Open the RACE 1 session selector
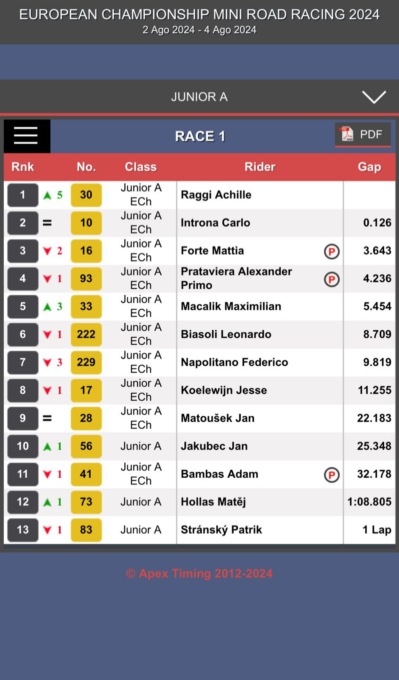Image resolution: width=399 pixels, height=680 pixels. (x=200, y=136)
